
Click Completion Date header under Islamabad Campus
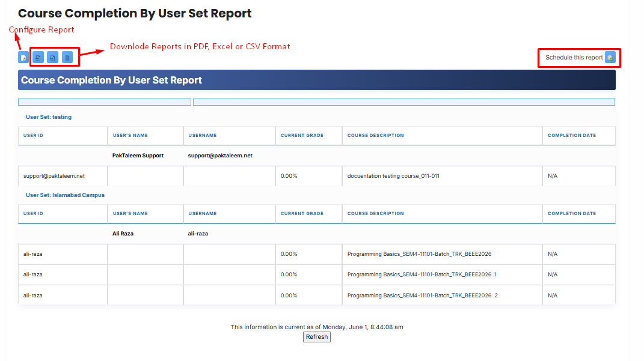tap(572, 214)
